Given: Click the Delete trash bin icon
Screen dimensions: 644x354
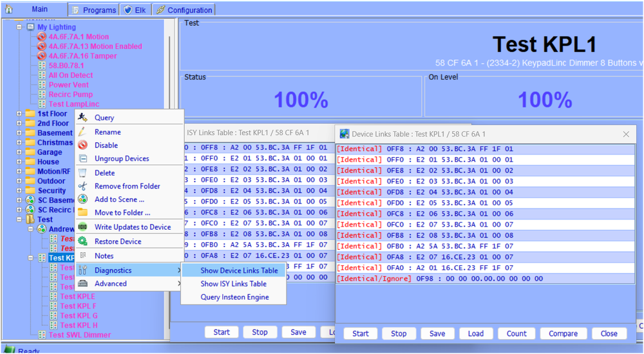Looking at the screenshot, I should coord(82,172).
